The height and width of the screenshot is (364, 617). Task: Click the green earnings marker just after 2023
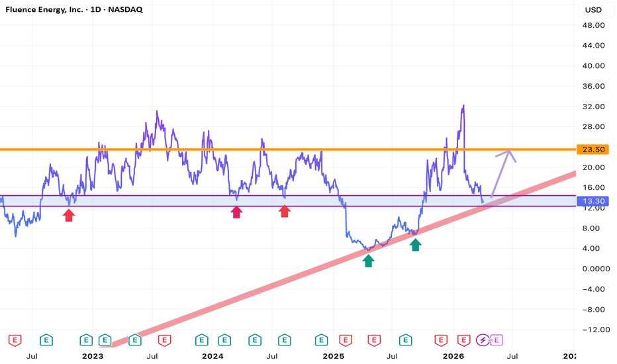pyautogui.click(x=105, y=340)
